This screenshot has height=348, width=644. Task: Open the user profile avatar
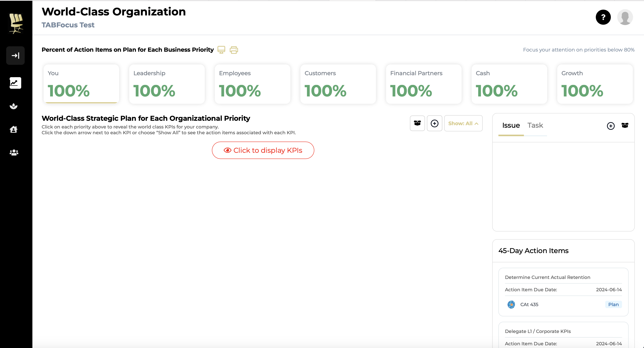click(x=625, y=17)
